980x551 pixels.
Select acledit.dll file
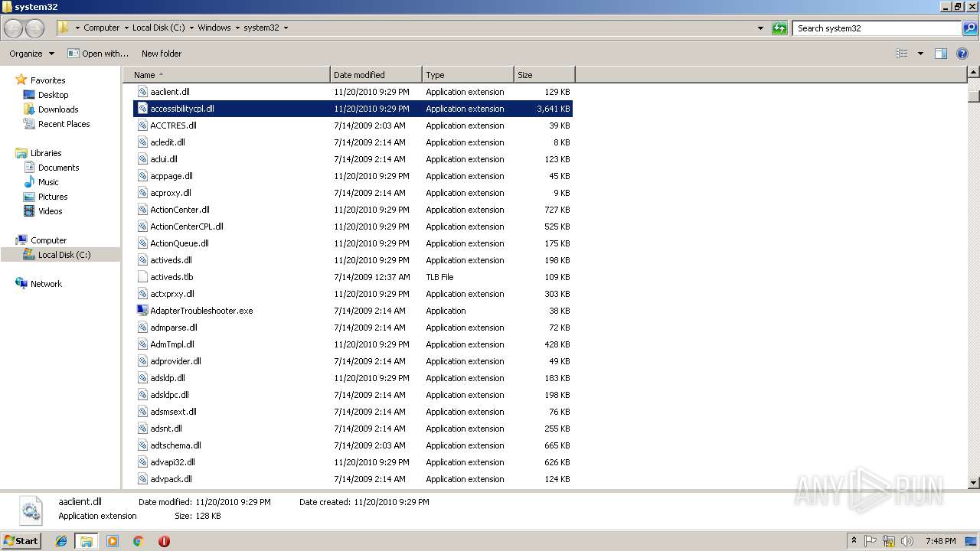click(x=353, y=142)
